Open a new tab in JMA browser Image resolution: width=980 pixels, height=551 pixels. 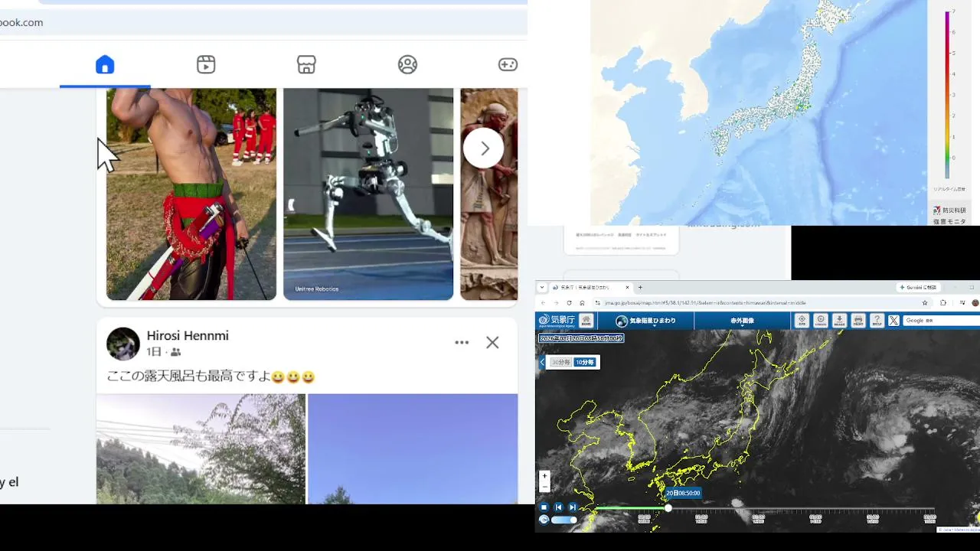640,287
